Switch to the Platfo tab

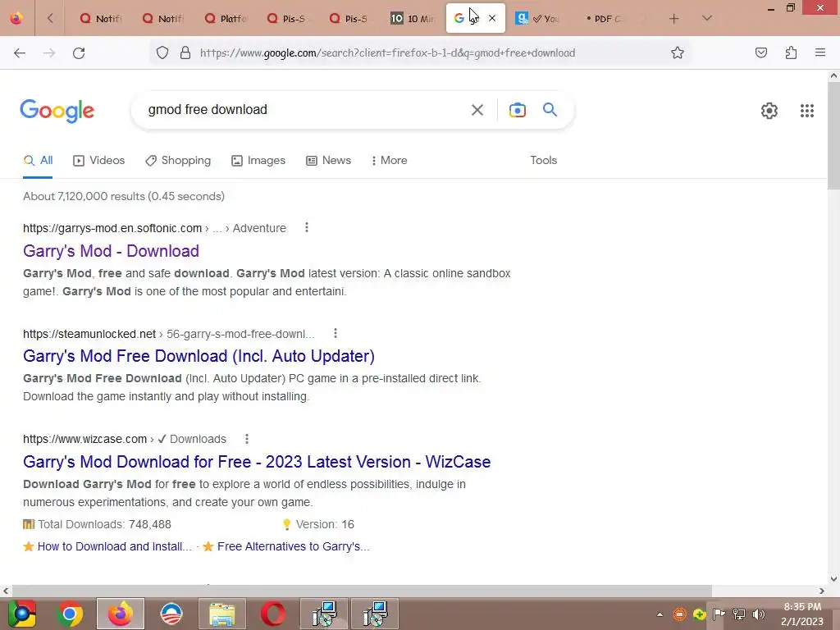(226, 18)
